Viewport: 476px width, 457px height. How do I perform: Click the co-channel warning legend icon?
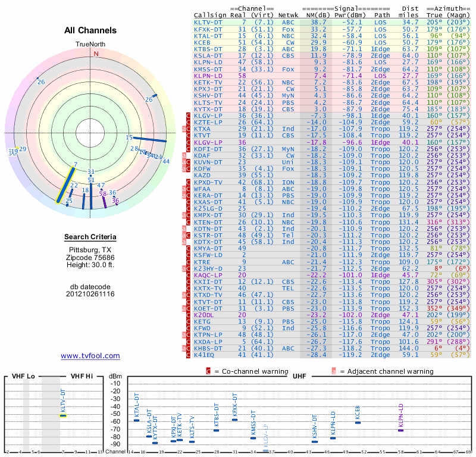[208, 371]
